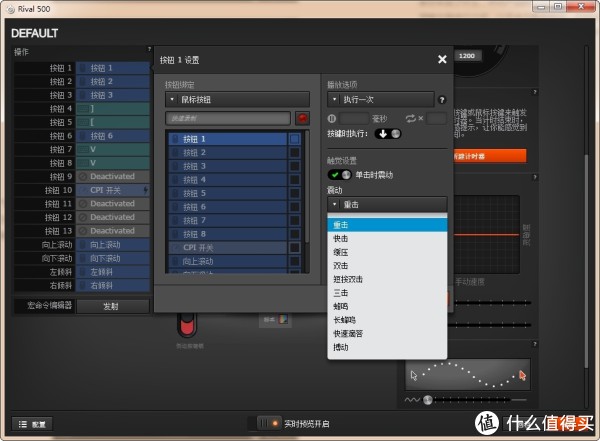
Task: Check the box next to 按钮 5 in list
Action: 294,193
